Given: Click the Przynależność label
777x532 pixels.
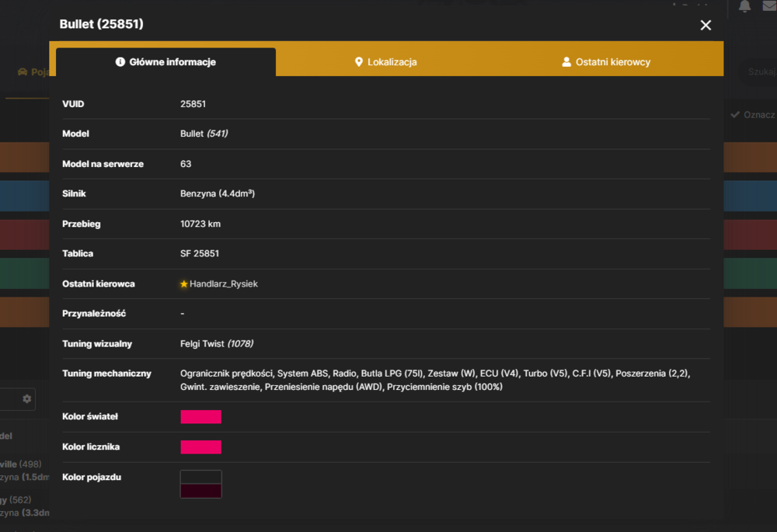Looking at the screenshot, I should [x=94, y=314].
